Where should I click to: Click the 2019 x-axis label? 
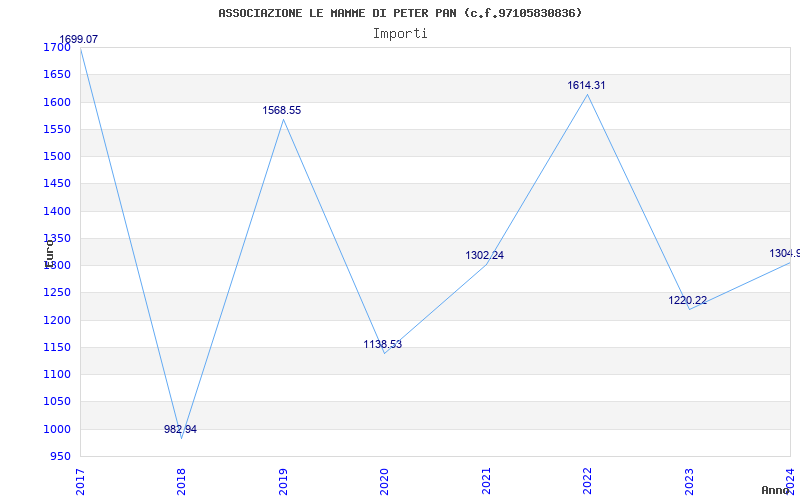[283, 482]
